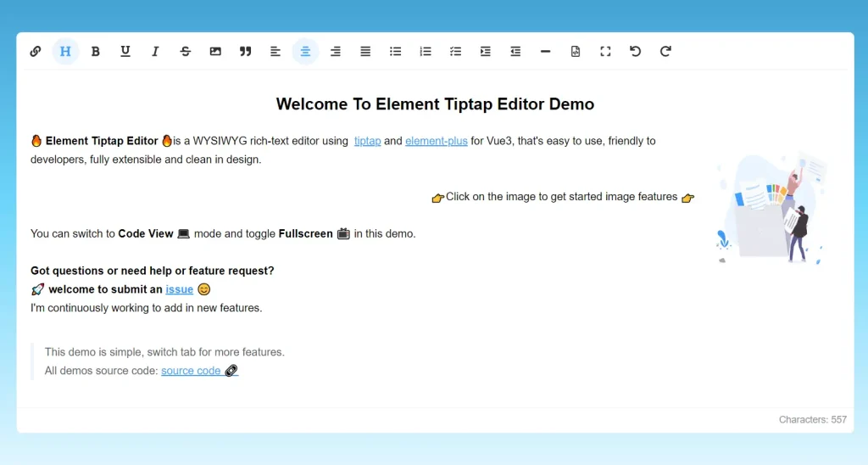Open the element-plus link

tap(437, 141)
